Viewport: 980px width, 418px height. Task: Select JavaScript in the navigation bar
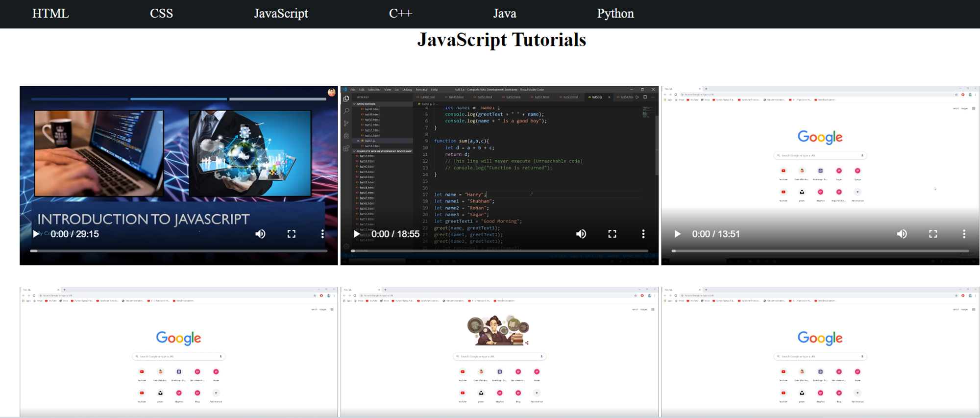coord(281,14)
